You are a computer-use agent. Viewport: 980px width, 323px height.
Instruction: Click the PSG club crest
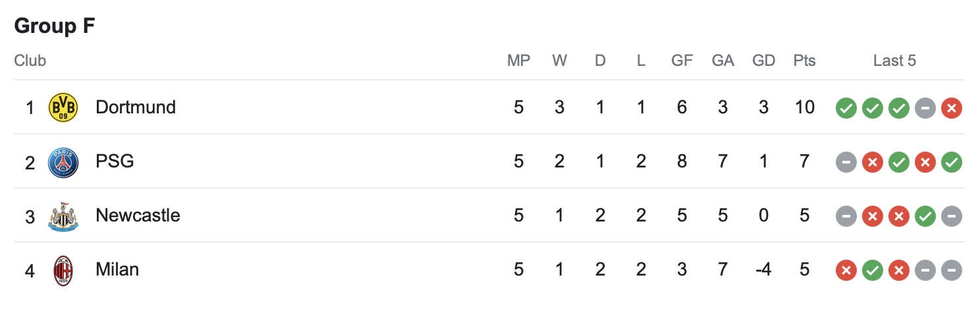click(x=64, y=161)
